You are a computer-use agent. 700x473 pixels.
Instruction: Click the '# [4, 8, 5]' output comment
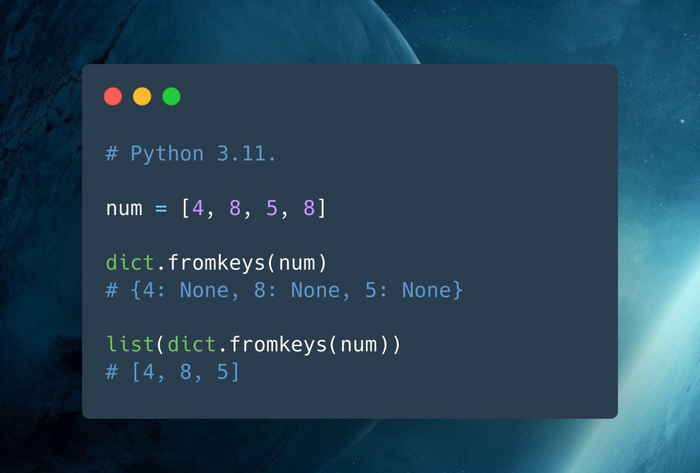pos(173,372)
